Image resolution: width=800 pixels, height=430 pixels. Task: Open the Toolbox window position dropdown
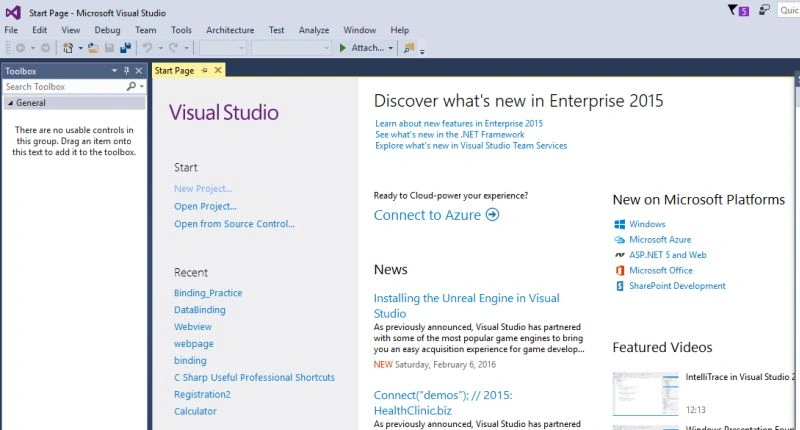coord(114,71)
